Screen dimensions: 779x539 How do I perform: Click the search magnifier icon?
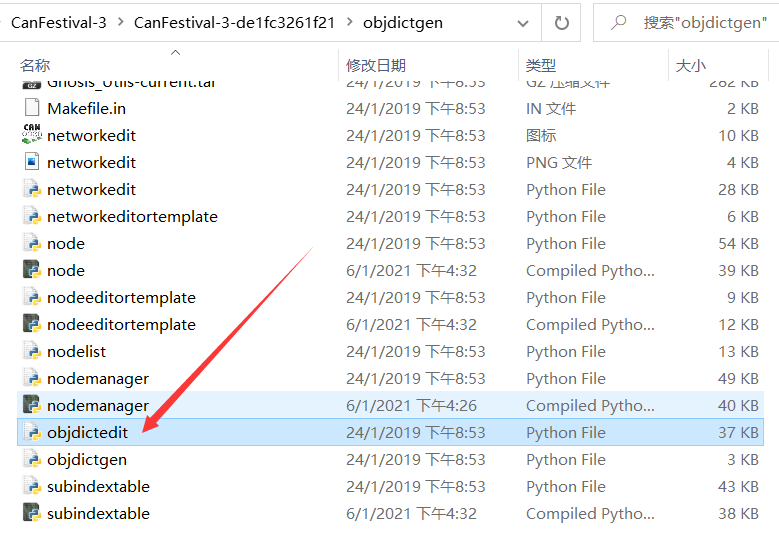tap(618, 22)
